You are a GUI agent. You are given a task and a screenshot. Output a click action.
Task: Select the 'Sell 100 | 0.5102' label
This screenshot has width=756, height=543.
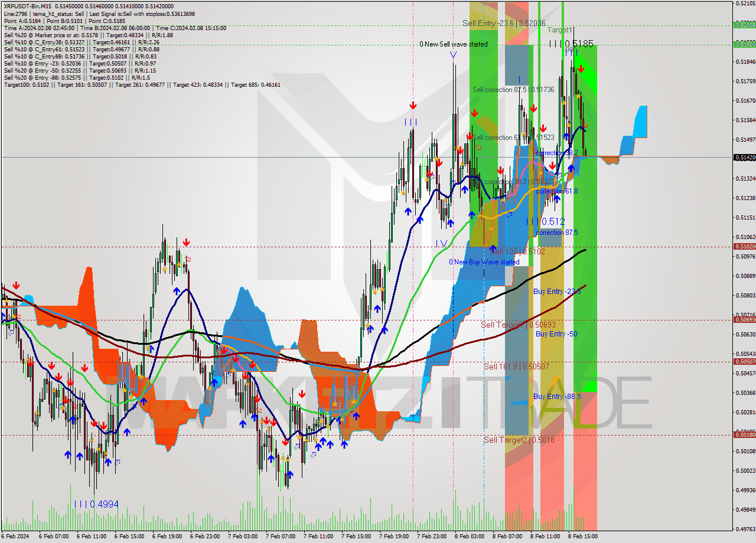point(517,251)
